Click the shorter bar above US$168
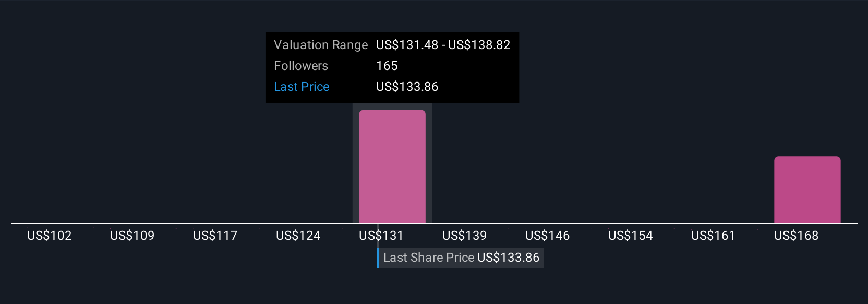The width and height of the screenshot is (868, 304). coord(807,189)
